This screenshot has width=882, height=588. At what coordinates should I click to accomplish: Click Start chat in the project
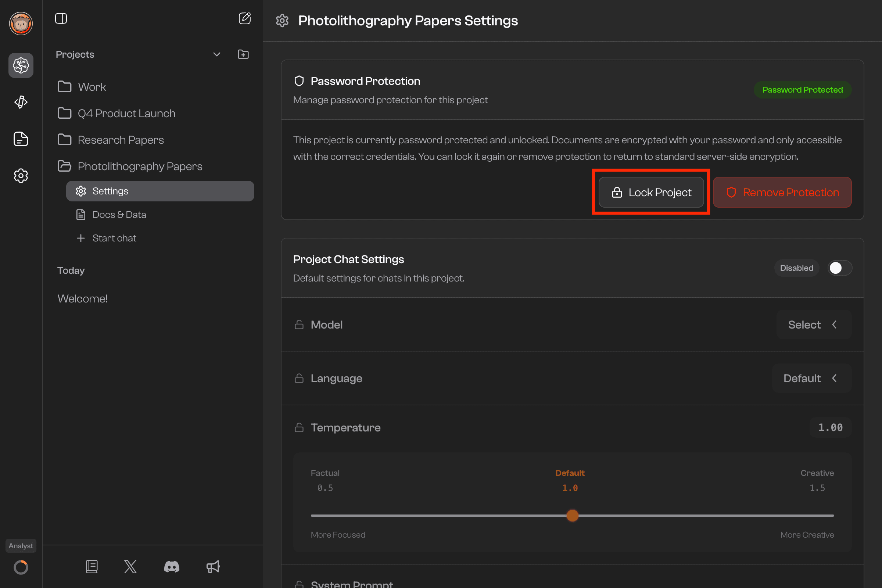[106, 238]
